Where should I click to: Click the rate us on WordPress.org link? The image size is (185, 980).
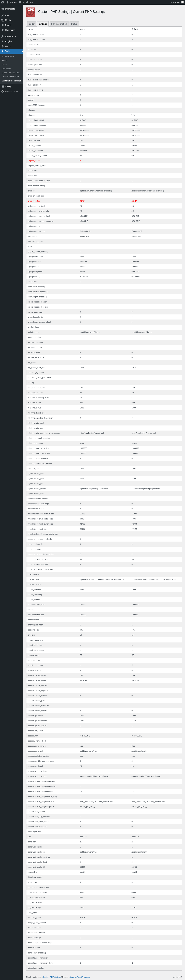[x=79, y=977]
